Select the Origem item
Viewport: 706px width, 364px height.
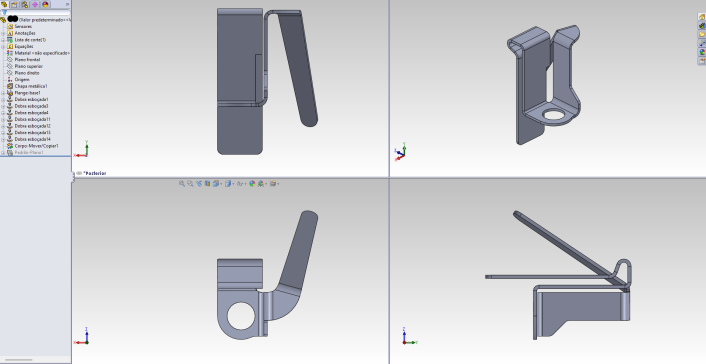[22, 80]
